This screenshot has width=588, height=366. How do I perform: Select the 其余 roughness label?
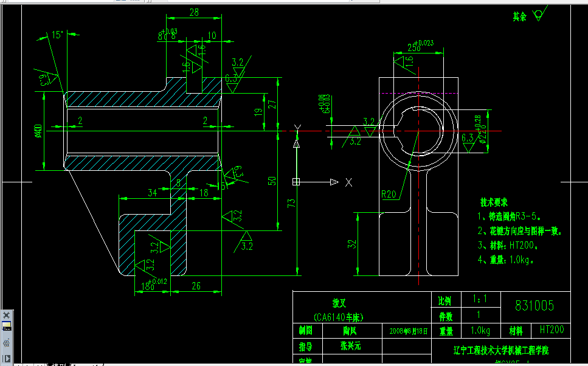pyautogui.click(x=520, y=16)
